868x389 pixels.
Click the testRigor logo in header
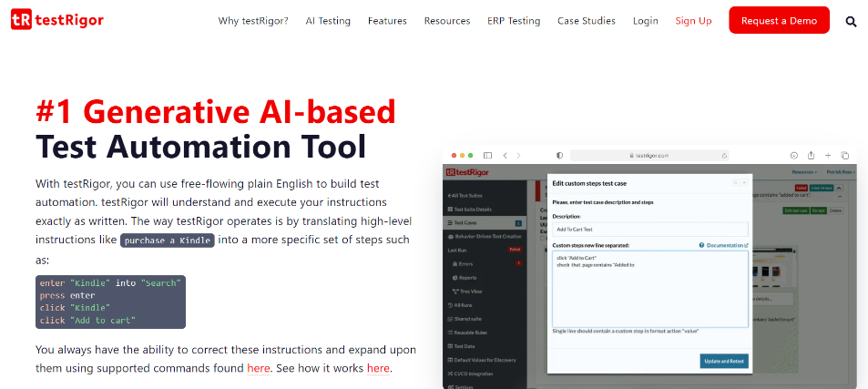(57, 20)
